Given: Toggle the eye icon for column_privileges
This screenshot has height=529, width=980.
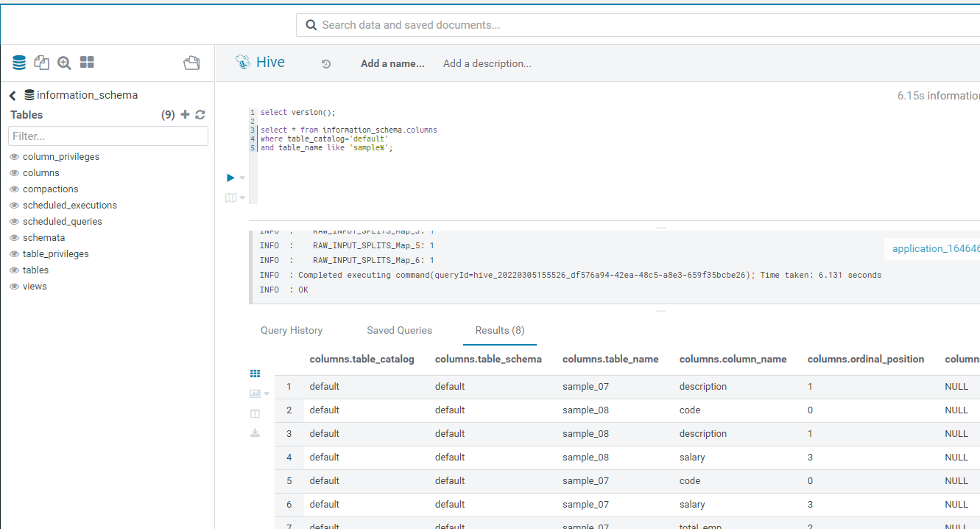Looking at the screenshot, I should pos(14,157).
